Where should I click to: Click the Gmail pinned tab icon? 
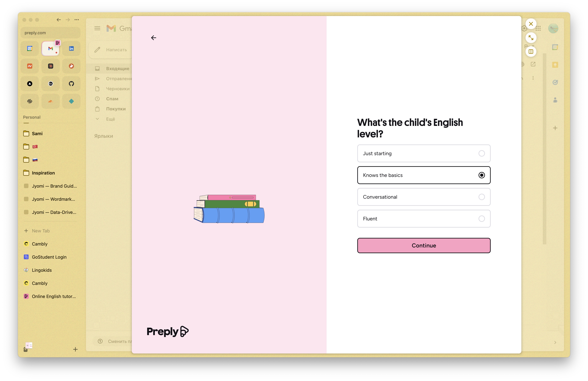click(50, 48)
